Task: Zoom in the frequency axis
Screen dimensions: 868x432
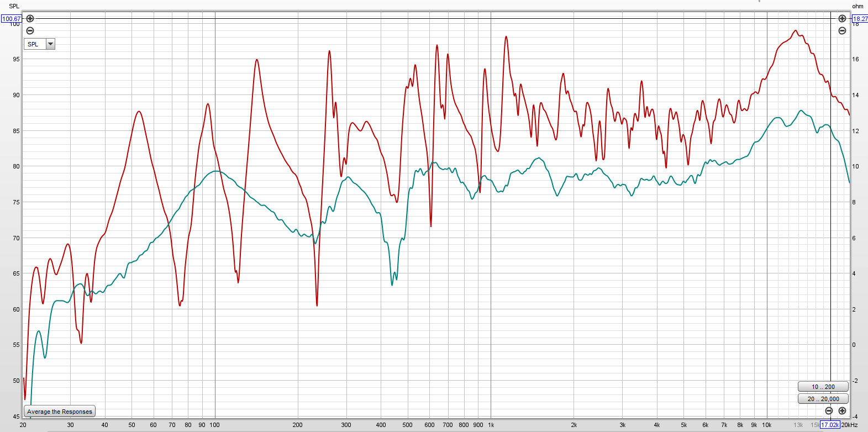Action: tap(842, 410)
